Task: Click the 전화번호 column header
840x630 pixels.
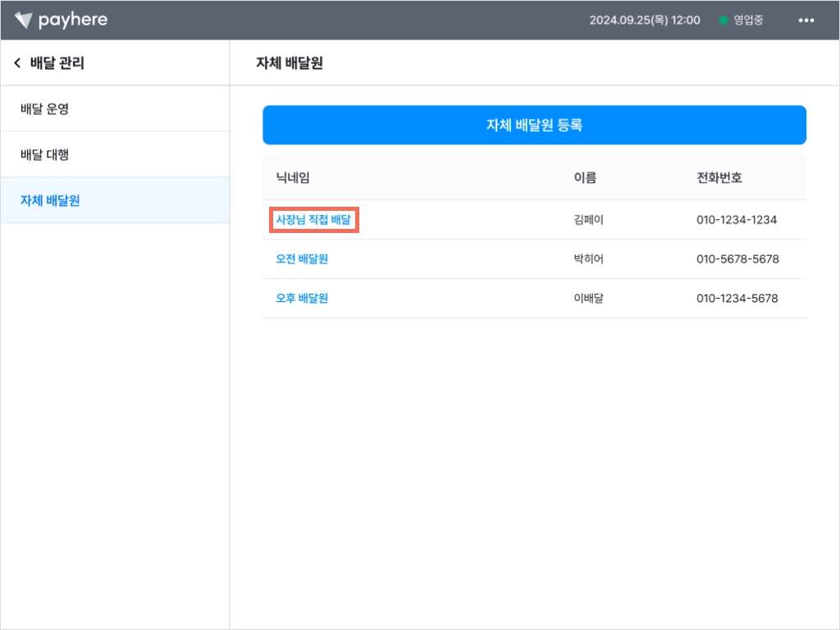Action: pos(719,177)
